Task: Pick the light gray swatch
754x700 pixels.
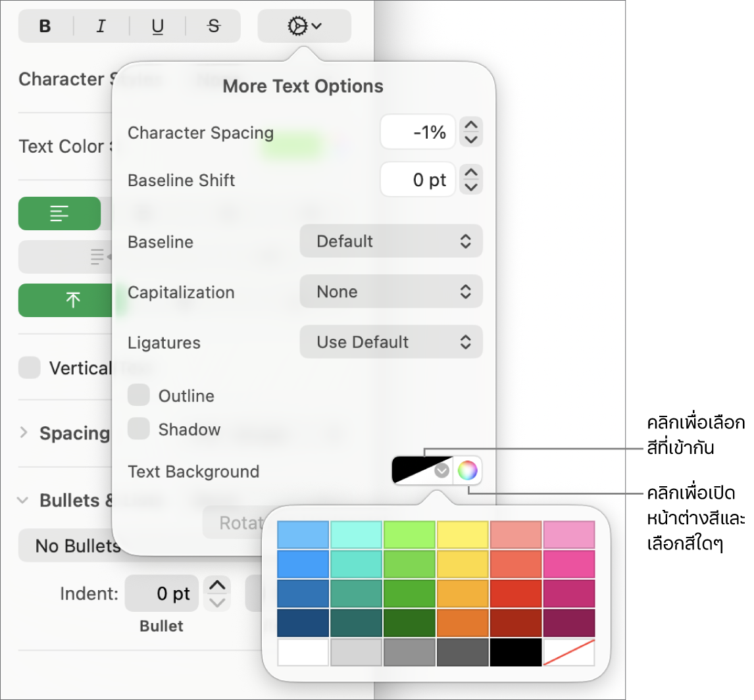Action: point(357,653)
